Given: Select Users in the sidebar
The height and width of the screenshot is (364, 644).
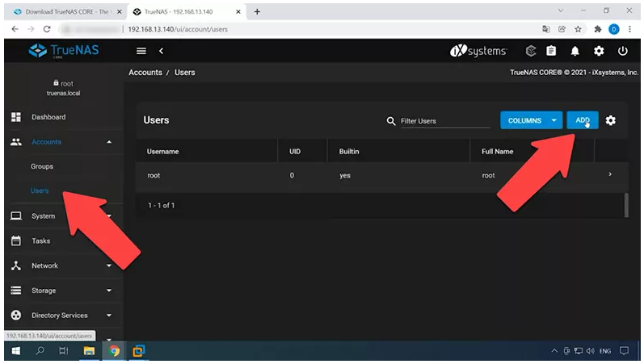Looking at the screenshot, I should point(40,190).
